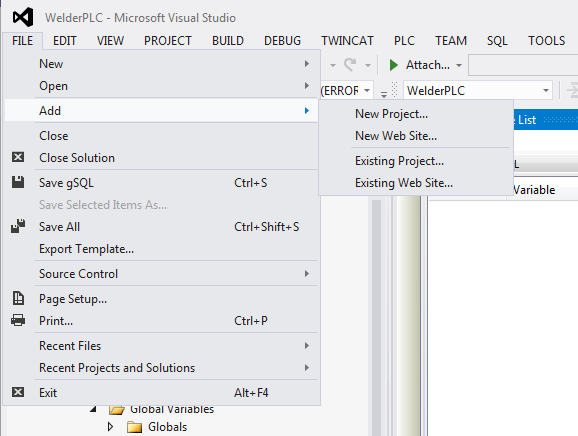Open the SQL menu

coord(497,41)
